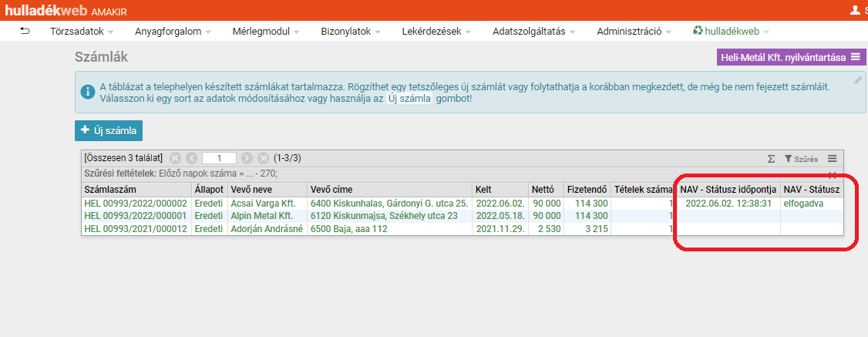Viewport: 868px width, 337px height.
Task: Click the Új számla button
Action: (109, 130)
